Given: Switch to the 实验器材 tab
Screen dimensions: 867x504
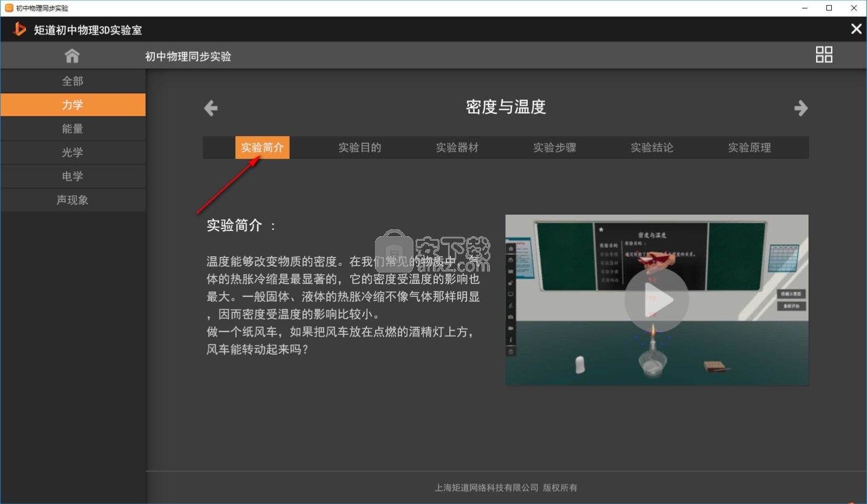Looking at the screenshot, I should [457, 147].
